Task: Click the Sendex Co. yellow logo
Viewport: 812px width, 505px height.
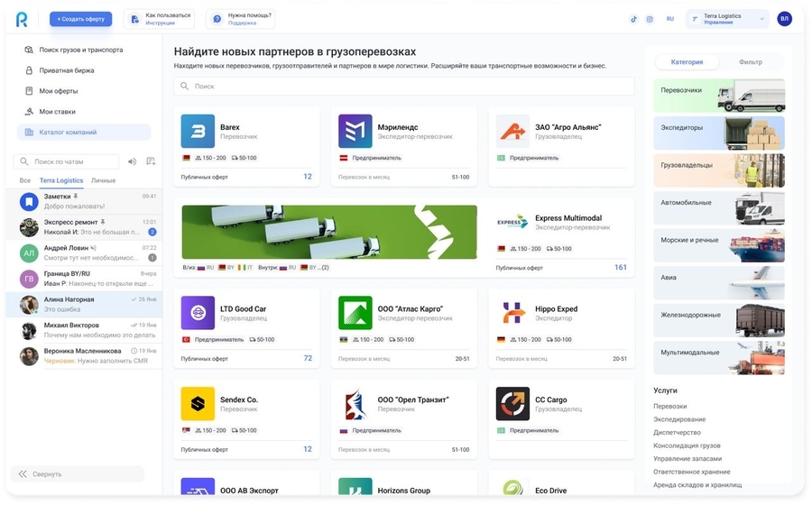Action: (x=198, y=404)
